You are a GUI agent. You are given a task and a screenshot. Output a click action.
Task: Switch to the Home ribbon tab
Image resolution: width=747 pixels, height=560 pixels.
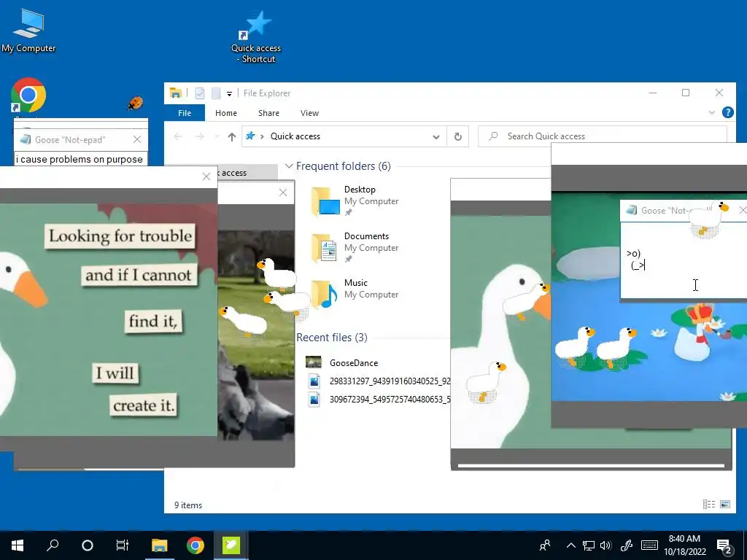coord(226,113)
